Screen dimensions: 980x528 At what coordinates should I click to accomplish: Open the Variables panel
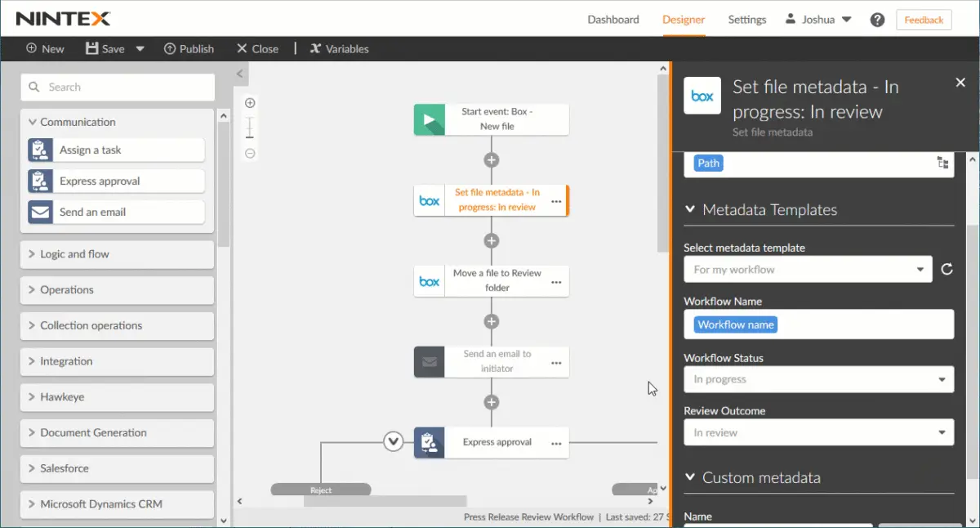pyautogui.click(x=339, y=48)
